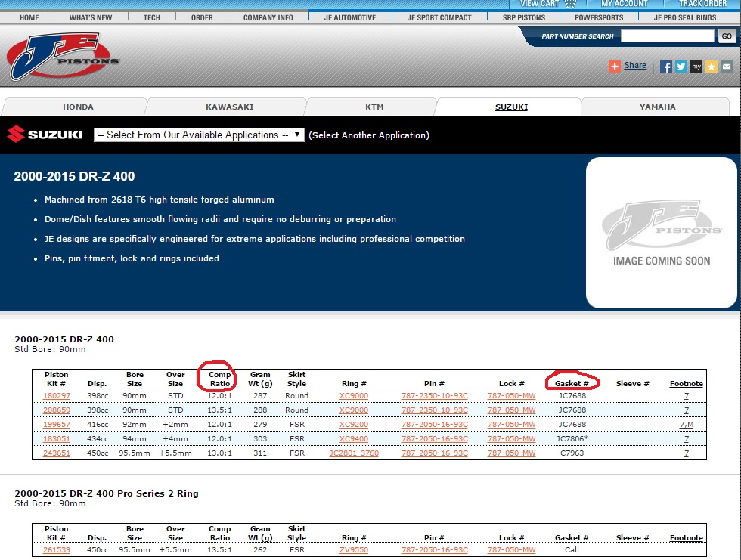The height and width of the screenshot is (560, 741).
Task: Open pin 787-2050-16-93C in 199657 row
Action: [x=434, y=425]
